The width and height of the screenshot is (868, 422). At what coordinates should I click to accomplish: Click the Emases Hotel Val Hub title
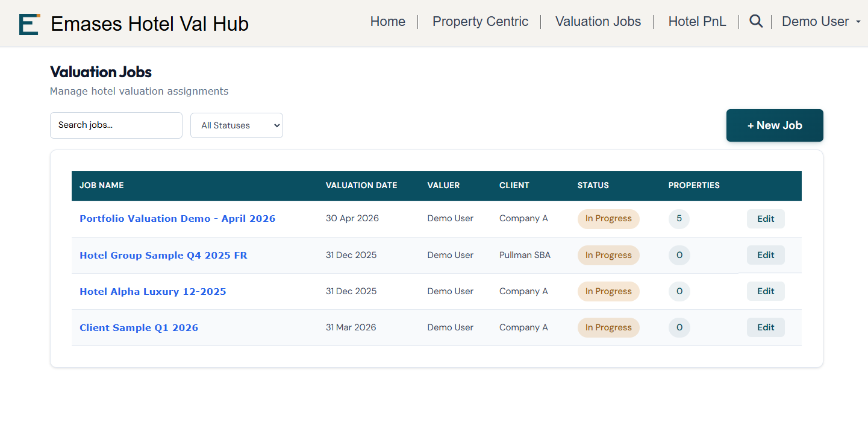tap(150, 24)
